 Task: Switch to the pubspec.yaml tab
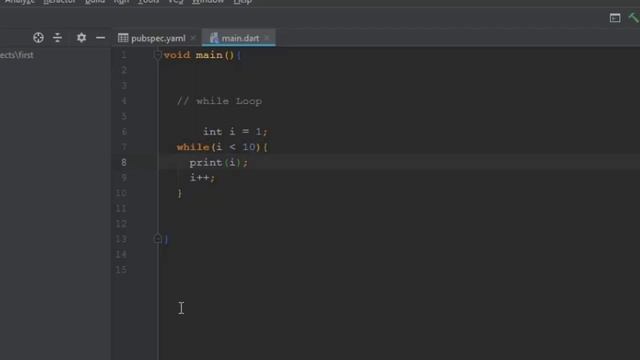pyautogui.click(x=158, y=38)
